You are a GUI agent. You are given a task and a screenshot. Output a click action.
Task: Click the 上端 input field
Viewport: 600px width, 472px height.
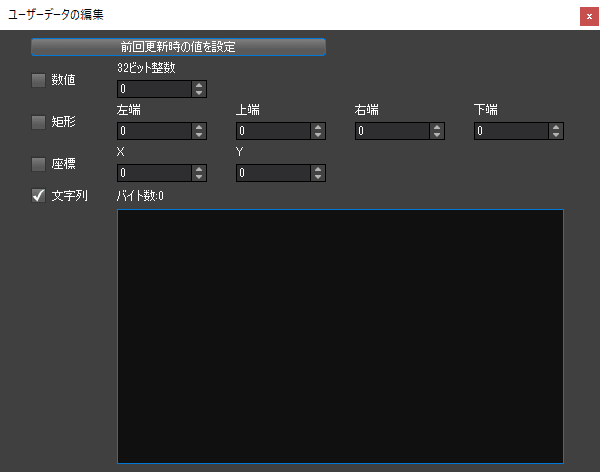click(x=273, y=131)
